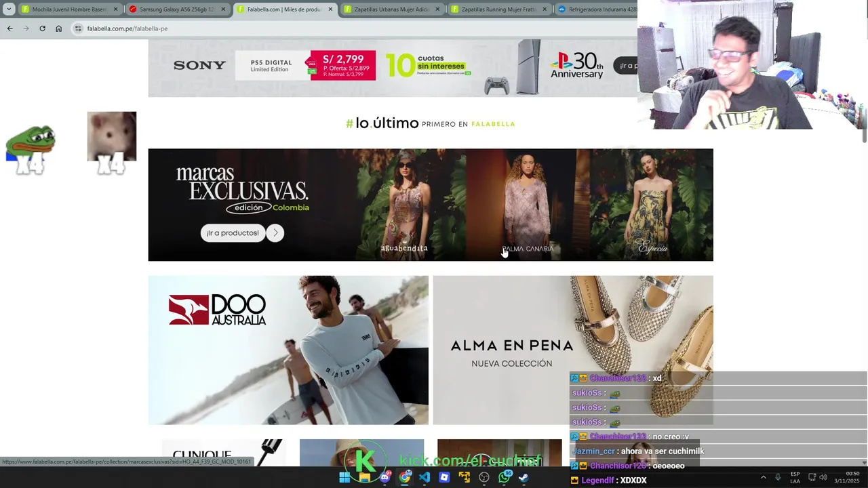Switch to the Zapatillas Urbanas Mujer tab
Screen dimensions: 868x488
click(392, 9)
